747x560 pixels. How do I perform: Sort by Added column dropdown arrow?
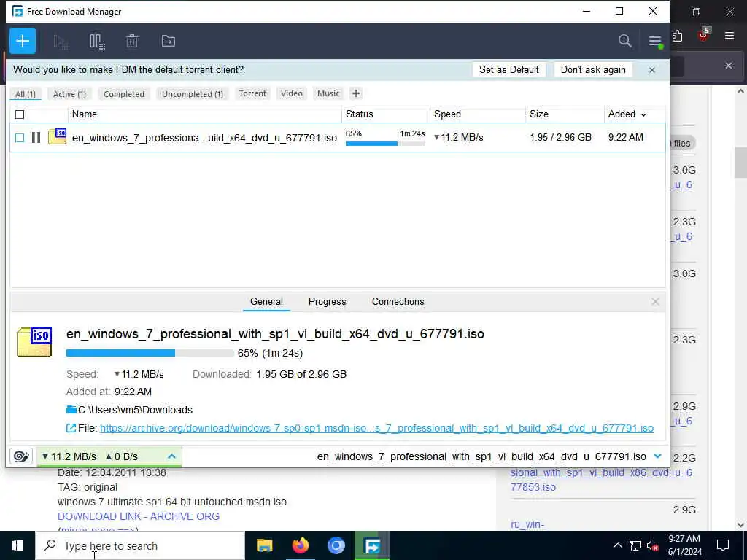[643, 114]
